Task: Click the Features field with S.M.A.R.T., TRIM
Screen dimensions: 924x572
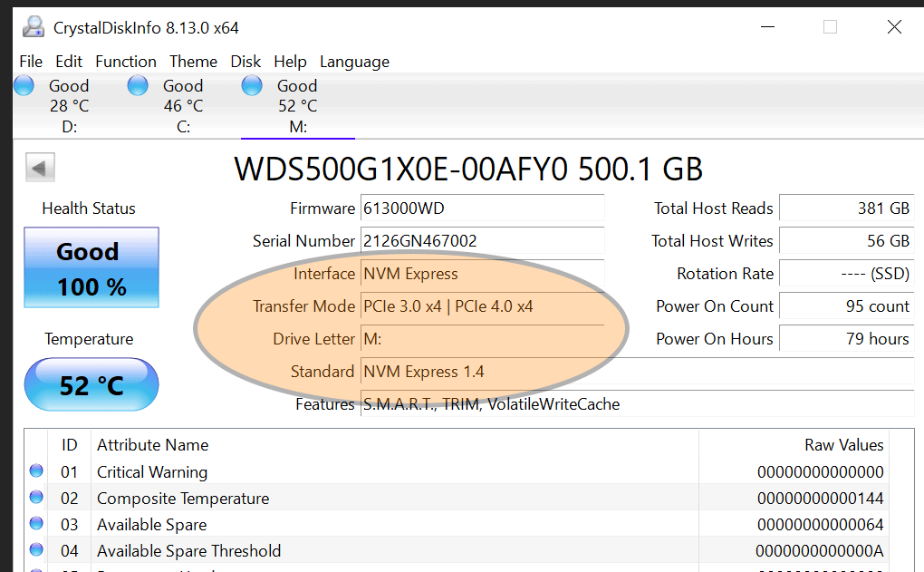Action: (x=638, y=404)
